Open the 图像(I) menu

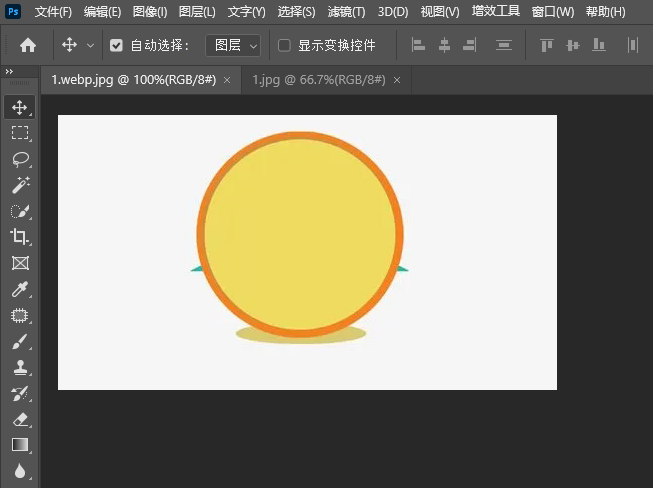pyautogui.click(x=150, y=12)
